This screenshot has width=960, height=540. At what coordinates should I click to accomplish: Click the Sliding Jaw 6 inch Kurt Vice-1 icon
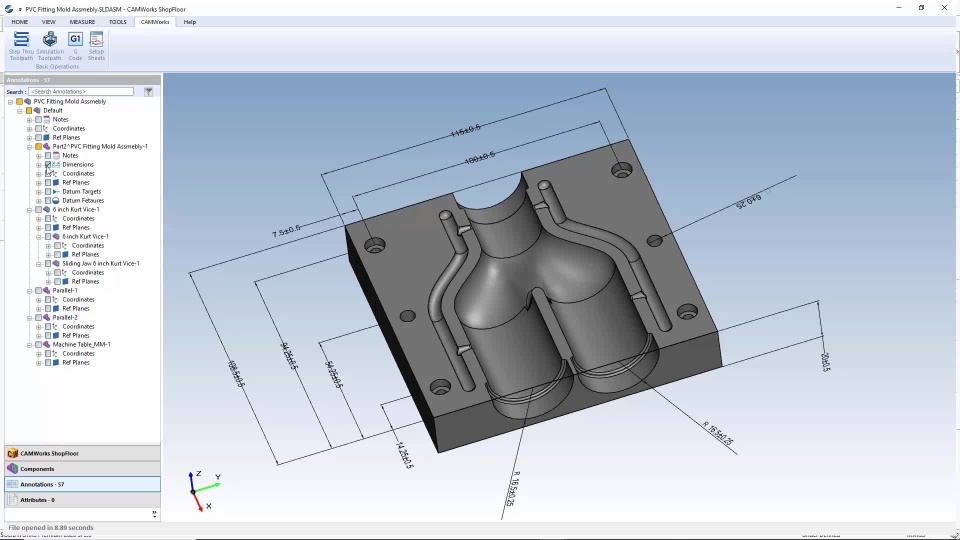(x=56, y=264)
